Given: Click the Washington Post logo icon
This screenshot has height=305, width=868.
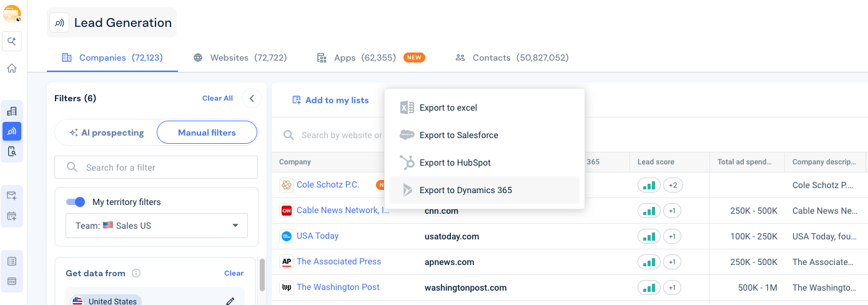Looking at the screenshot, I should click(x=287, y=287).
